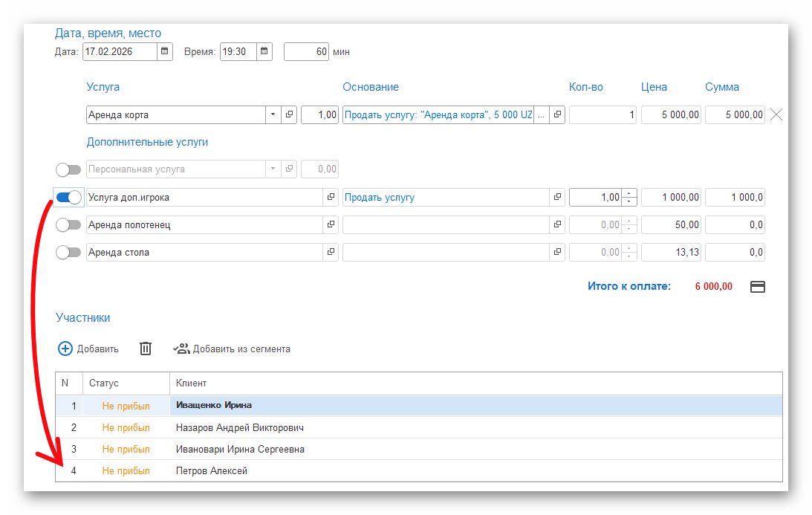Select participant row Петров Алексей
This screenshot has width=812, height=515.
coord(212,471)
